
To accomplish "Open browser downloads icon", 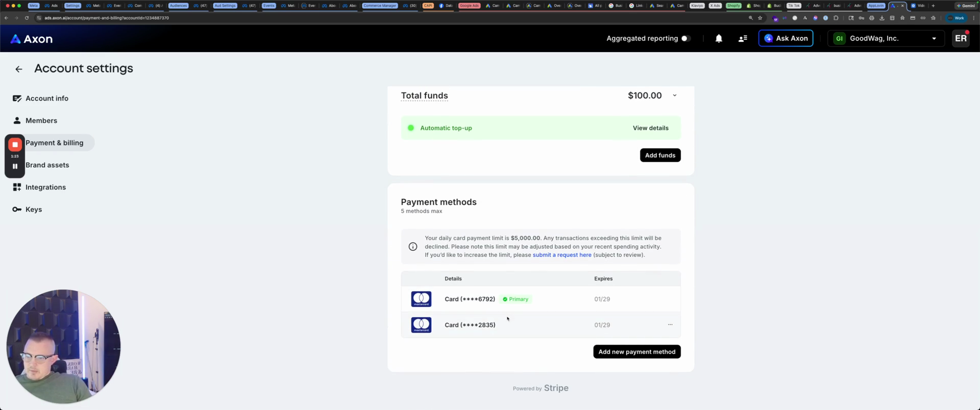I will 881,18.
